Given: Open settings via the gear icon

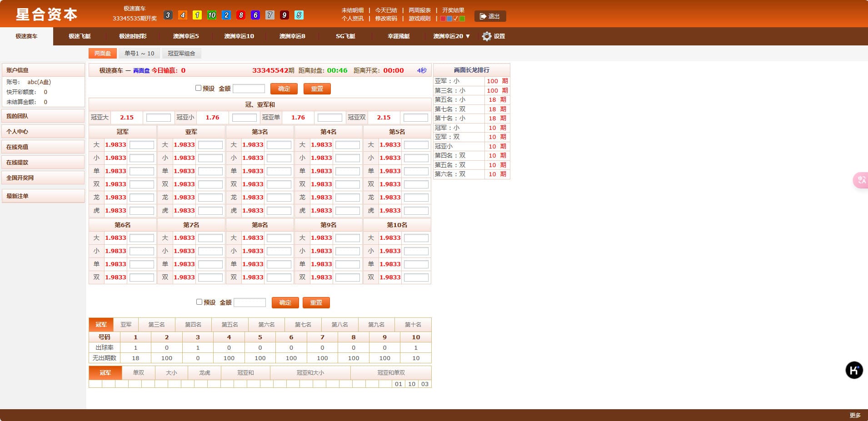Looking at the screenshot, I should click(x=487, y=36).
